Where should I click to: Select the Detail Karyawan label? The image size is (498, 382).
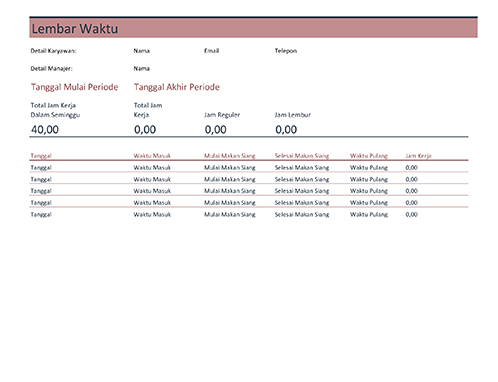(x=53, y=51)
